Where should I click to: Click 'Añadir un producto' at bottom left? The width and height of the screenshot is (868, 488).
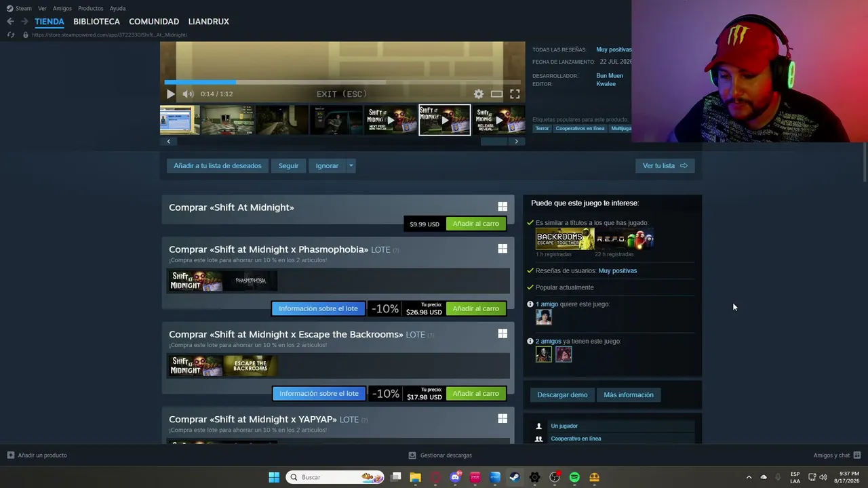tap(37, 455)
